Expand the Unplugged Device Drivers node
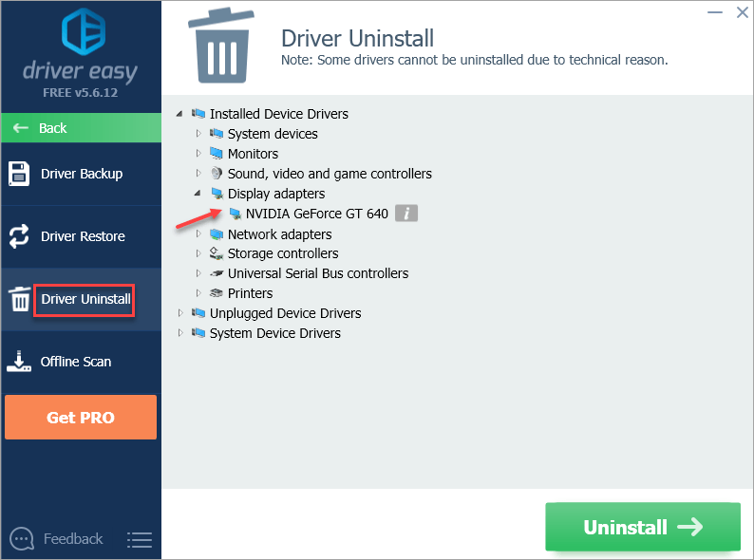The height and width of the screenshot is (560, 754). pyautogui.click(x=180, y=313)
